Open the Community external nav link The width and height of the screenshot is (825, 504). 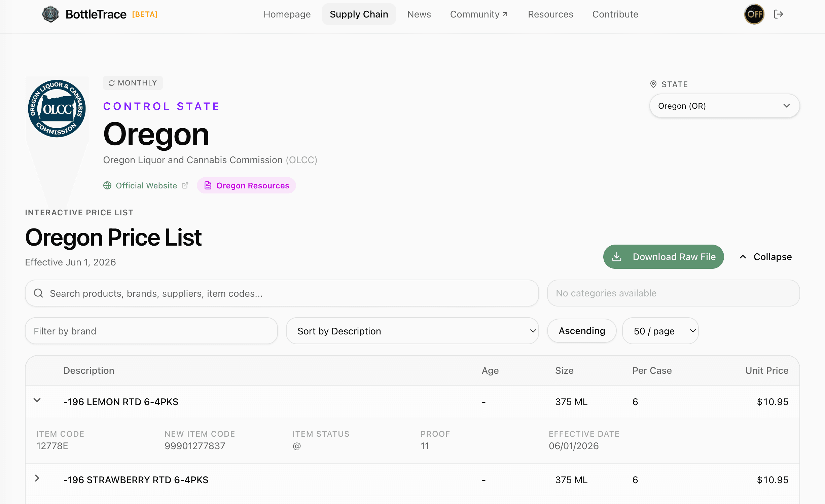[479, 14]
